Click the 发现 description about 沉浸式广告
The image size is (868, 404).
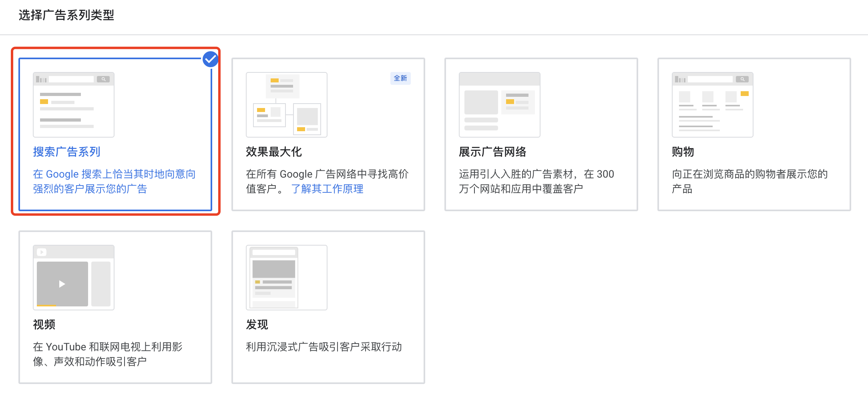coord(324,347)
